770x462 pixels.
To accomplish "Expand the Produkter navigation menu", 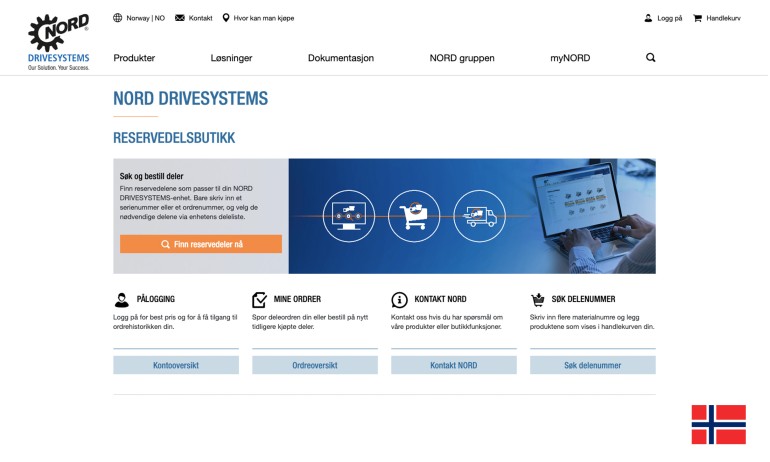I will tap(134, 58).
